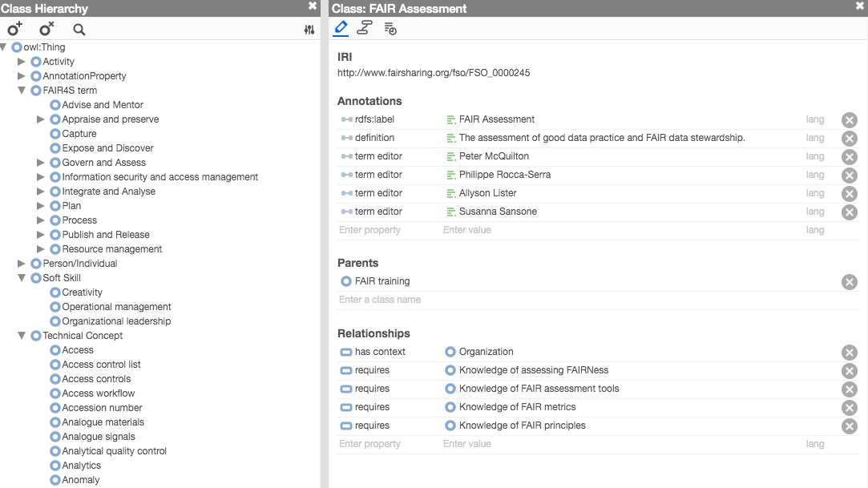Click the delete class icon
868x488 pixels.
click(46, 30)
